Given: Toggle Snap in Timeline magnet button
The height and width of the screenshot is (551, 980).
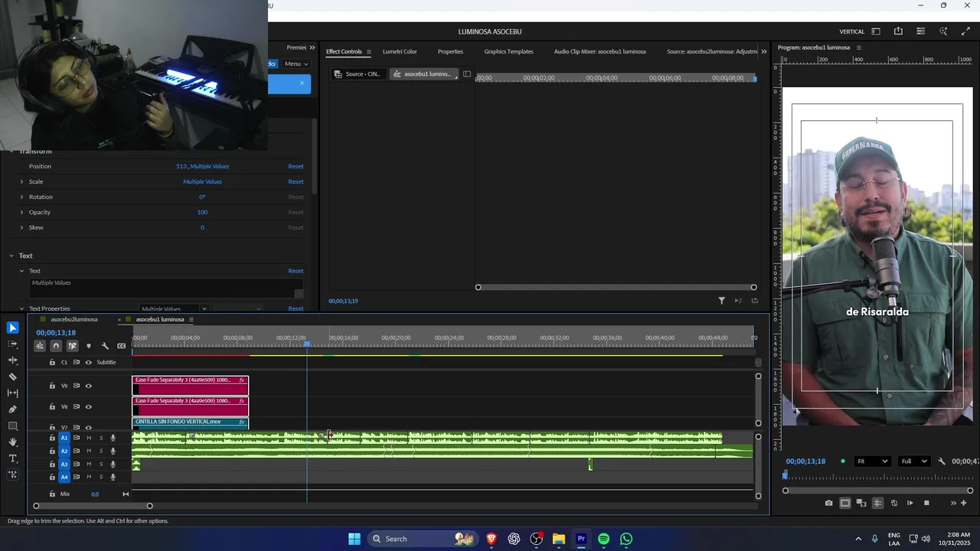Looking at the screenshot, I should click(56, 346).
